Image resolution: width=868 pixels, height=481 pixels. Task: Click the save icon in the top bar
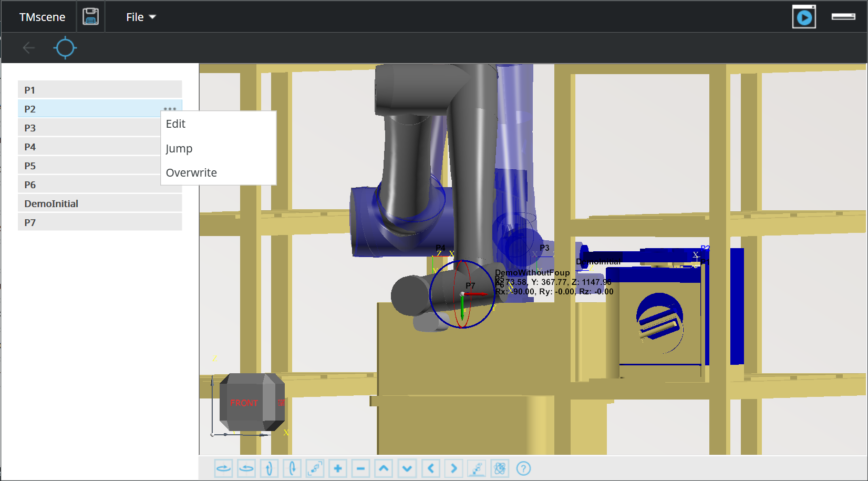click(91, 17)
